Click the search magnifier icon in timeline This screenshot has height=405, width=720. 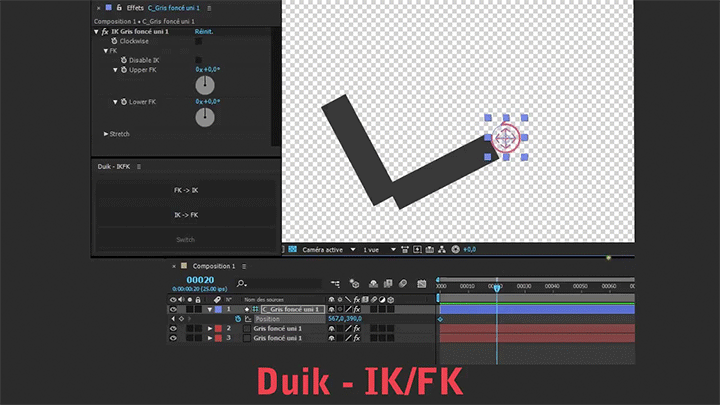tap(242, 284)
